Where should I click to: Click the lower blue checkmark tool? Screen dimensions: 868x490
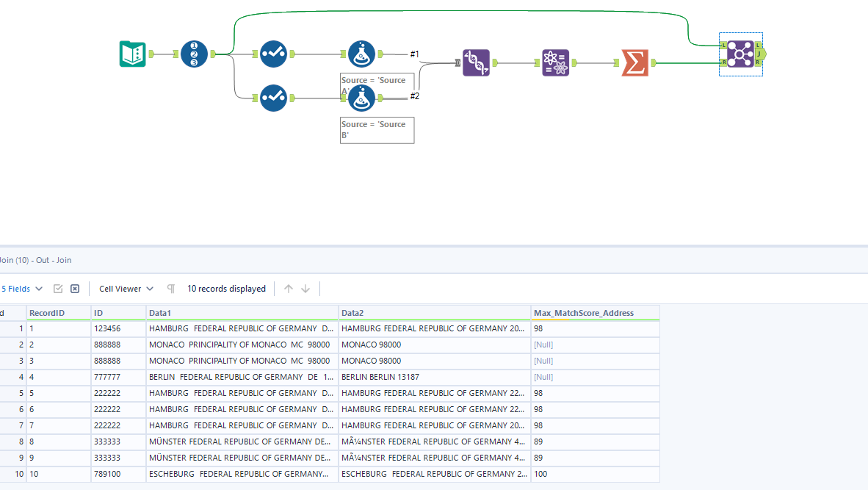coord(273,98)
